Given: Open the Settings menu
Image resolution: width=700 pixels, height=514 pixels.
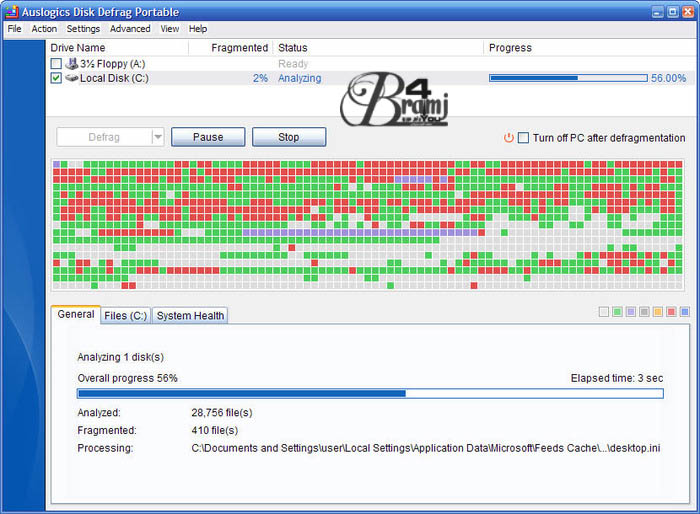Looking at the screenshot, I should pos(83,29).
